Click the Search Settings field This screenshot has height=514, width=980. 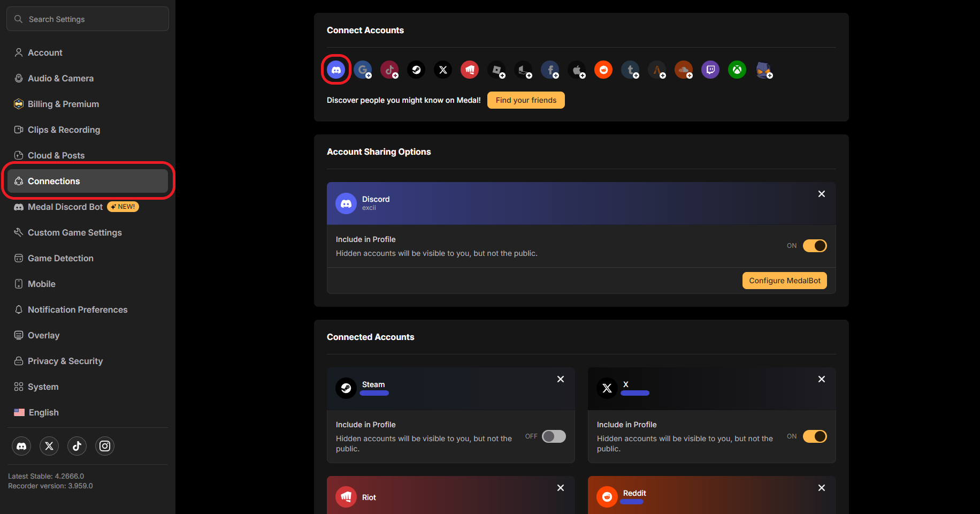click(x=87, y=19)
